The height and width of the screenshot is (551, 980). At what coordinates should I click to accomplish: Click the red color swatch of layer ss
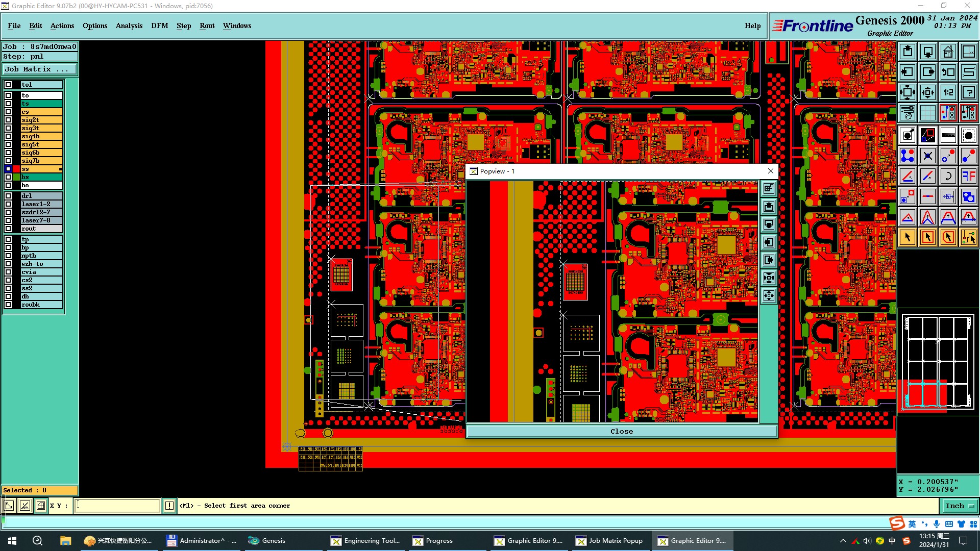pos(16,169)
